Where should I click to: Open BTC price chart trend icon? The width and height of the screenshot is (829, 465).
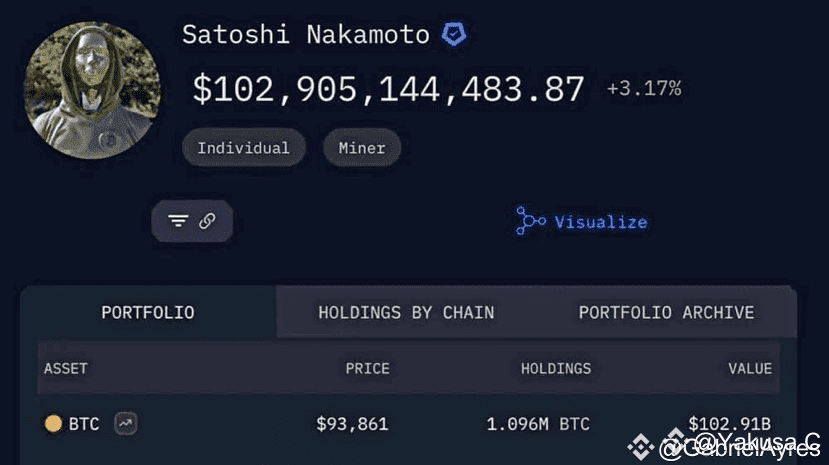[126, 423]
